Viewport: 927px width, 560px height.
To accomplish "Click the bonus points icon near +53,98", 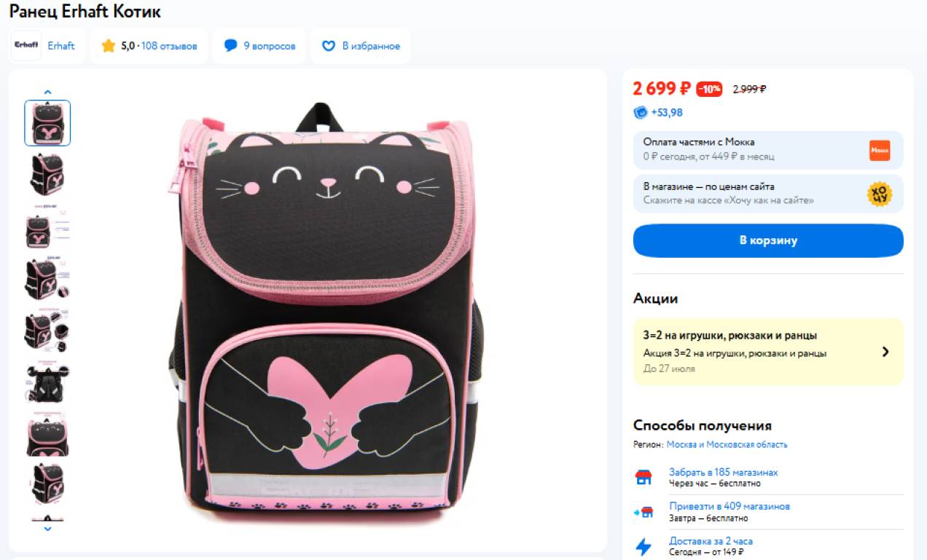I will pos(641,112).
